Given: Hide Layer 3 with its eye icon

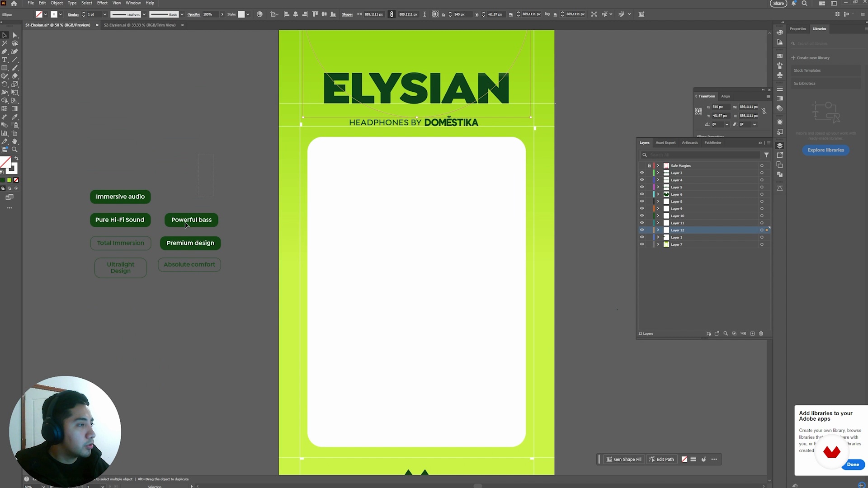Looking at the screenshot, I should point(642,173).
